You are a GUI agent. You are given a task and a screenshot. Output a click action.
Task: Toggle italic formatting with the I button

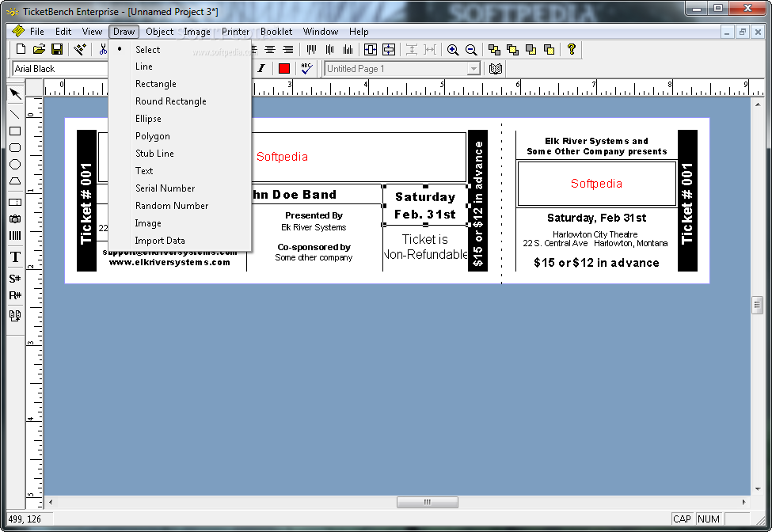pyautogui.click(x=261, y=68)
